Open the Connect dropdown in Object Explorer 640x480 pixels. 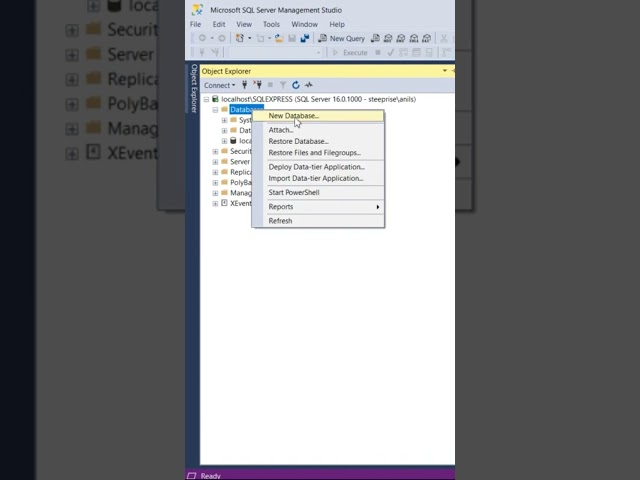tap(220, 85)
